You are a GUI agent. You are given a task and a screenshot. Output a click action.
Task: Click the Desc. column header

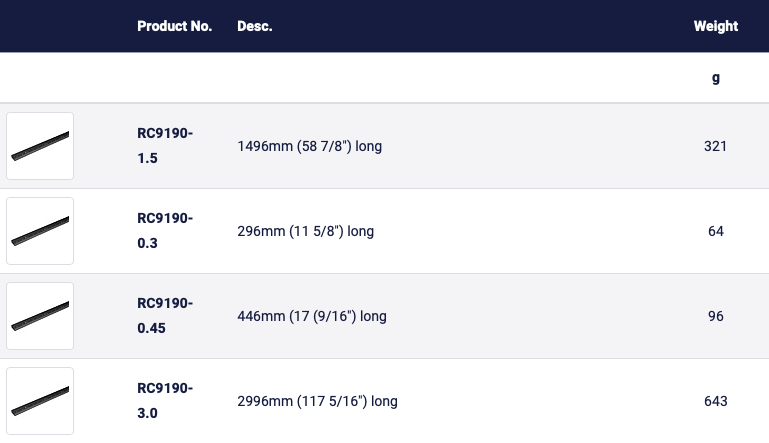pyautogui.click(x=255, y=26)
